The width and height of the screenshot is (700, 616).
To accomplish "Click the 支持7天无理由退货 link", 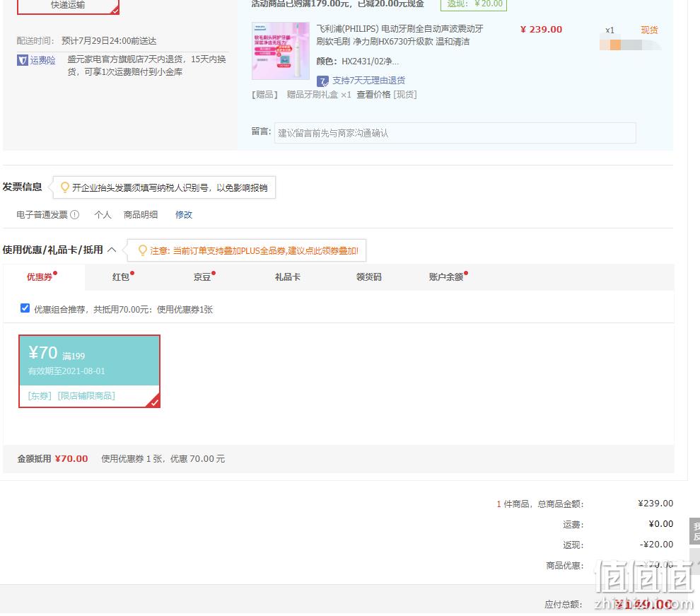I will click(368, 81).
